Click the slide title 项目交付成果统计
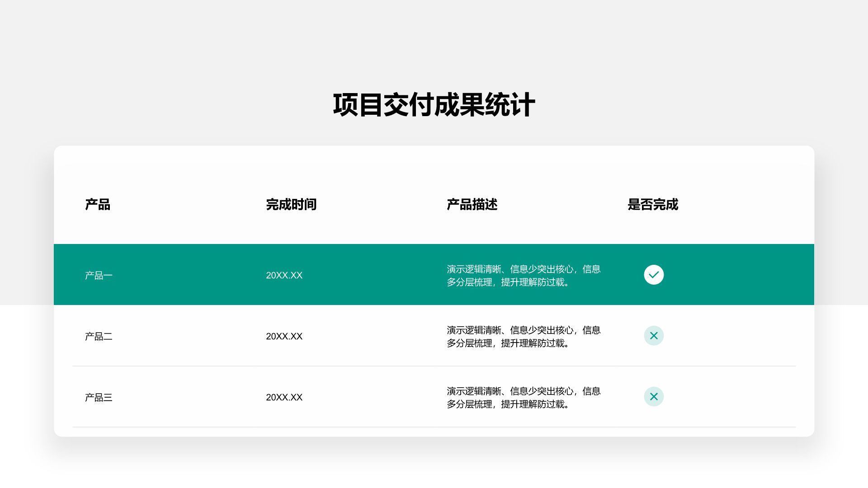Viewport: 868px width, 488px height. click(x=434, y=103)
